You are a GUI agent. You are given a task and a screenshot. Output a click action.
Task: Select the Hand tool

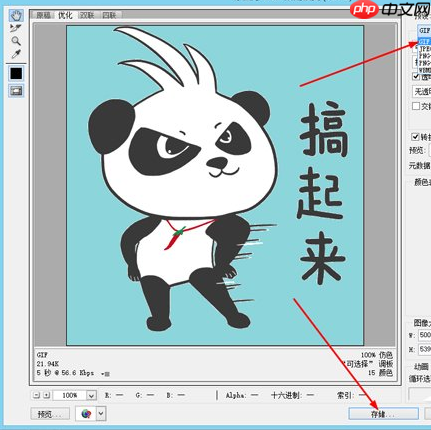coord(16,15)
